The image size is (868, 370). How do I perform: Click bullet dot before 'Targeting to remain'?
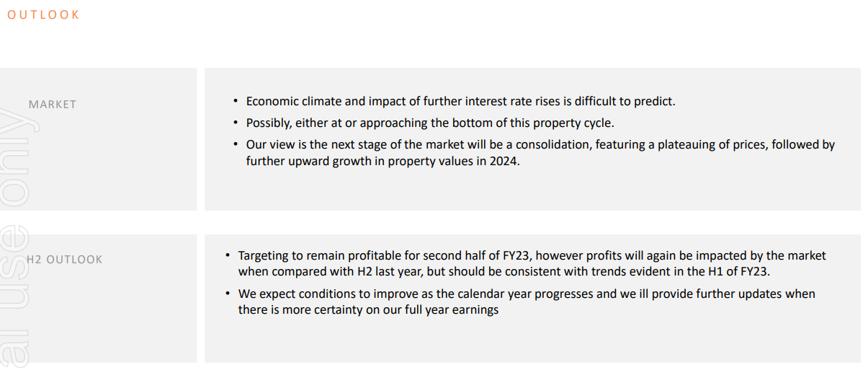228,255
